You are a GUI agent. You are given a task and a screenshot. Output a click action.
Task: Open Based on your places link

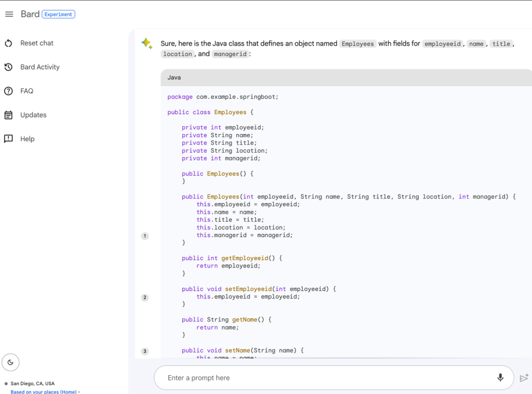(x=44, y=391)
